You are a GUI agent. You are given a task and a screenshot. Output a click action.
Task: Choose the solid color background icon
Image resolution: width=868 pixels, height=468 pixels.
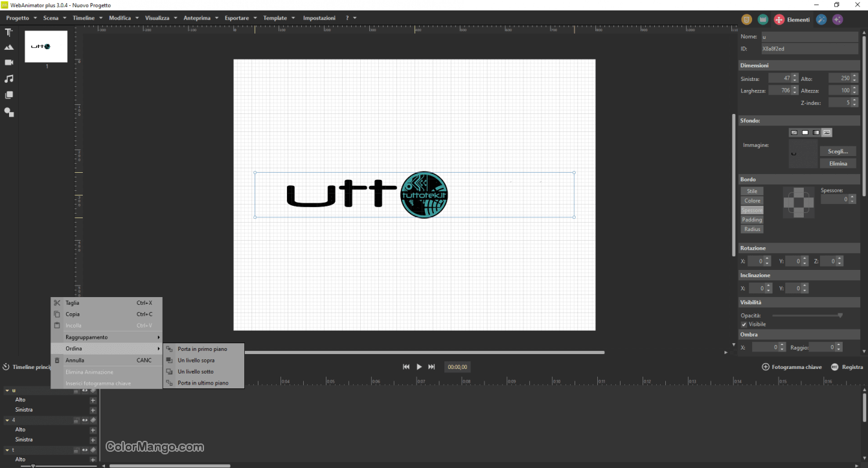point(805,133)
